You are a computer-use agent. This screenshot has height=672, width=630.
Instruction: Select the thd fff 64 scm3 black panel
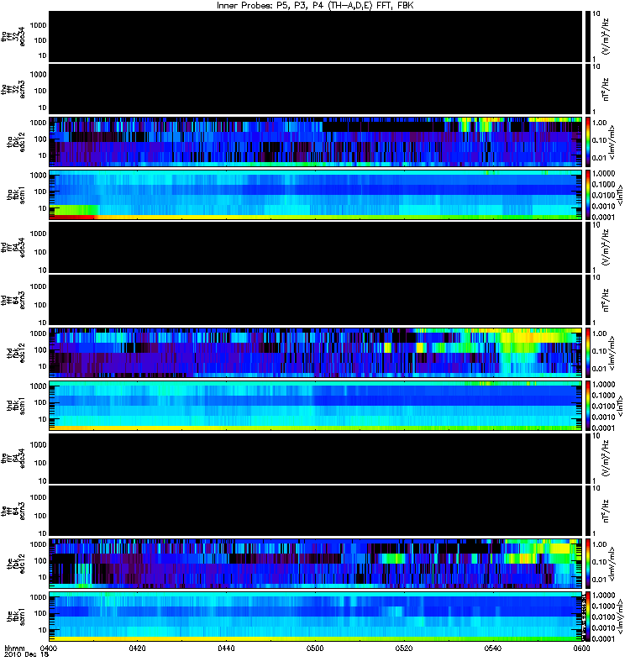pos(316,300)
